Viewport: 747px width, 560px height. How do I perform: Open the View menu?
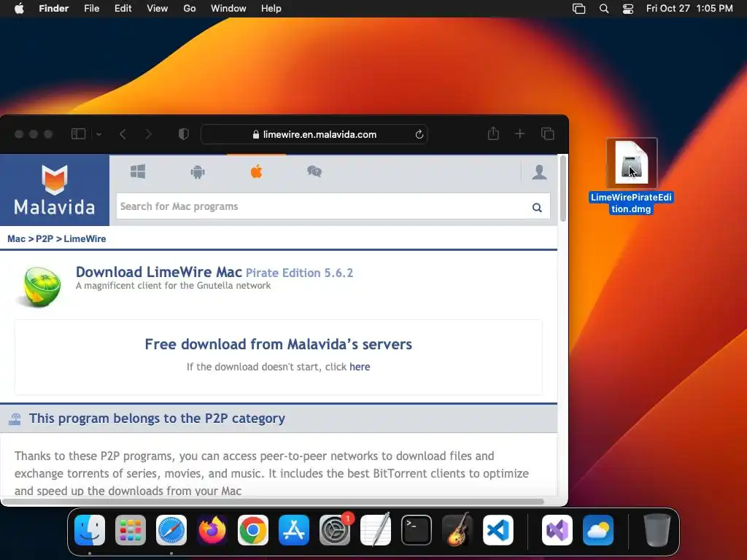click(158, 9)
